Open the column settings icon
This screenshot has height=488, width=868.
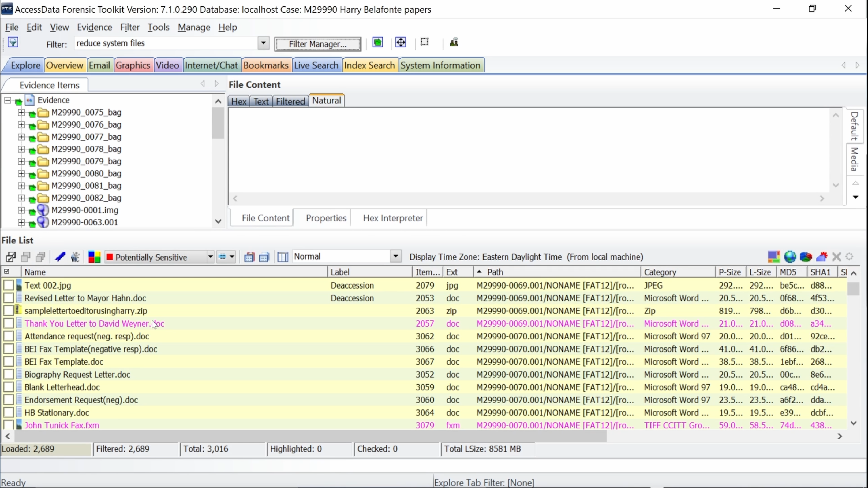tap(283, 257)
